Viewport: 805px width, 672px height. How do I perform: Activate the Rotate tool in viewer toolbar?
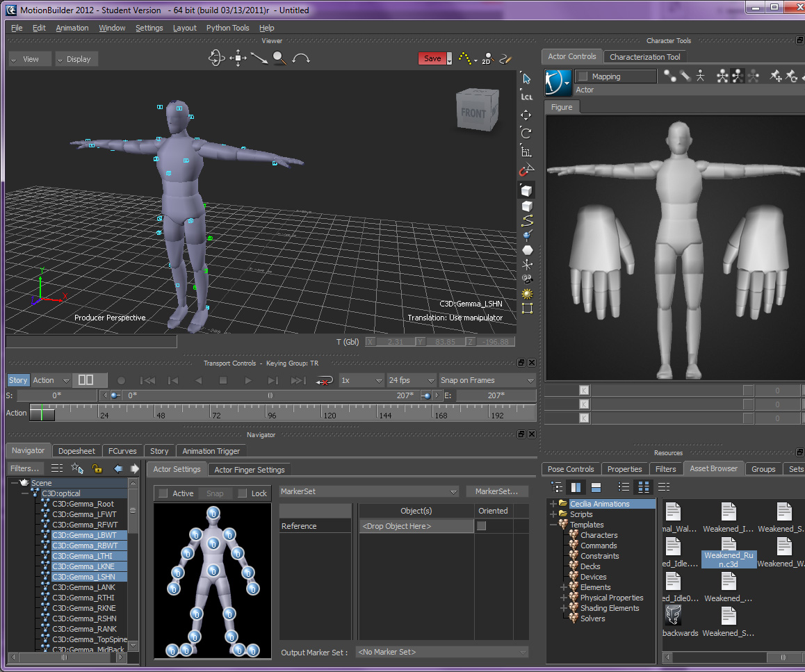pos(526,133)
